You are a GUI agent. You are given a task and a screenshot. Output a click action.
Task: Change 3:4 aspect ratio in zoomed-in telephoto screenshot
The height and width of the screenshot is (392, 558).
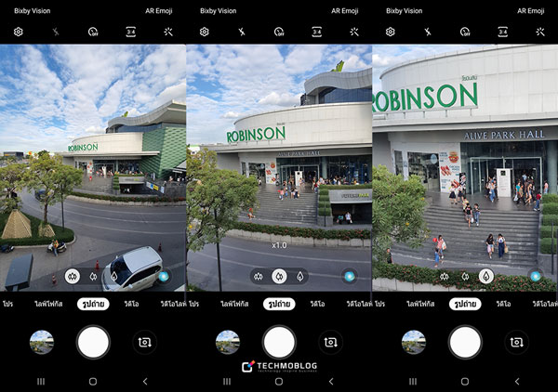point(503,32)
